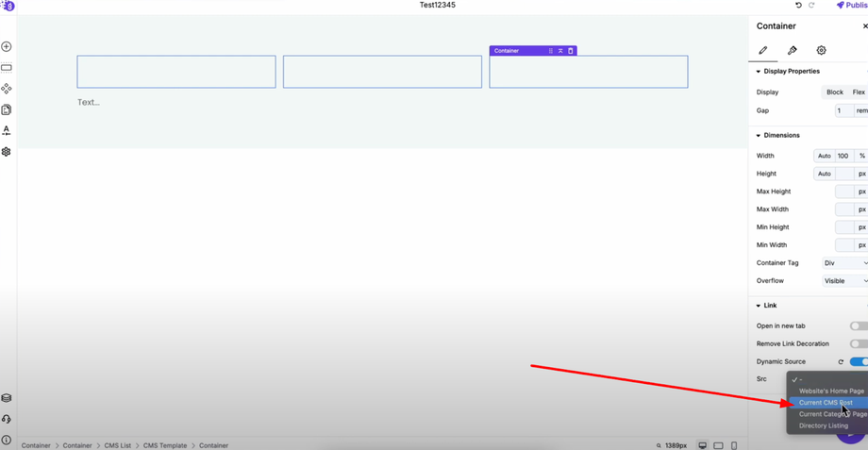The width and height of the screenshot is (868, 450).
Task: Click the undo arrow in top bar
Action: pos(798,5)
